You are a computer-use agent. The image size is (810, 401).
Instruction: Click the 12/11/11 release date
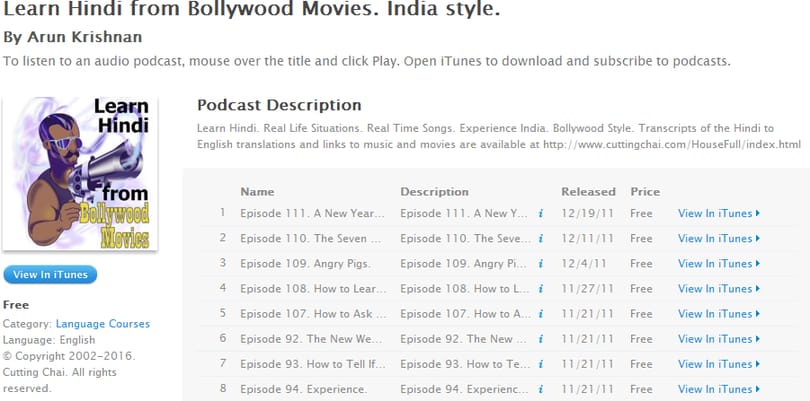pos(587,239)
